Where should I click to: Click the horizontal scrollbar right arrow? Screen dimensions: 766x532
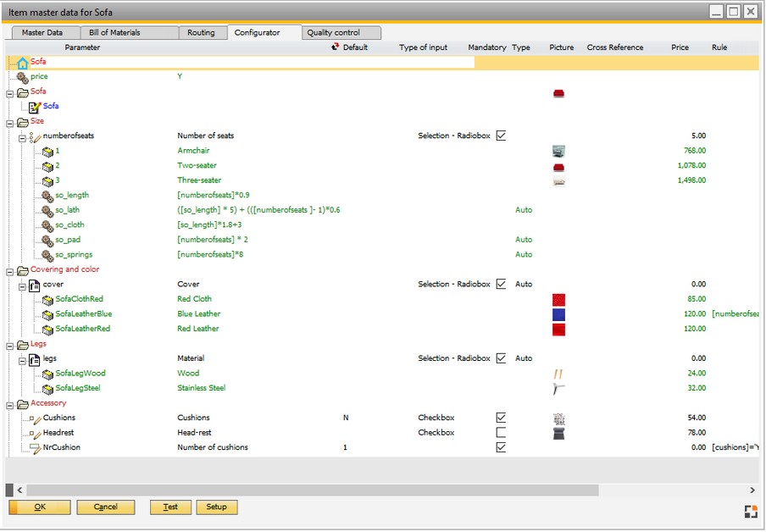coord(752,490)
